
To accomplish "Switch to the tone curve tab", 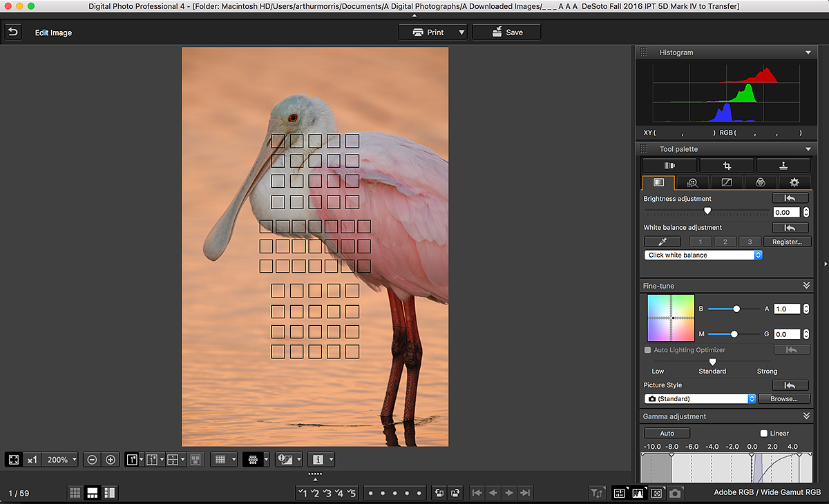I will pyautogui.click(x=726, y=182).
